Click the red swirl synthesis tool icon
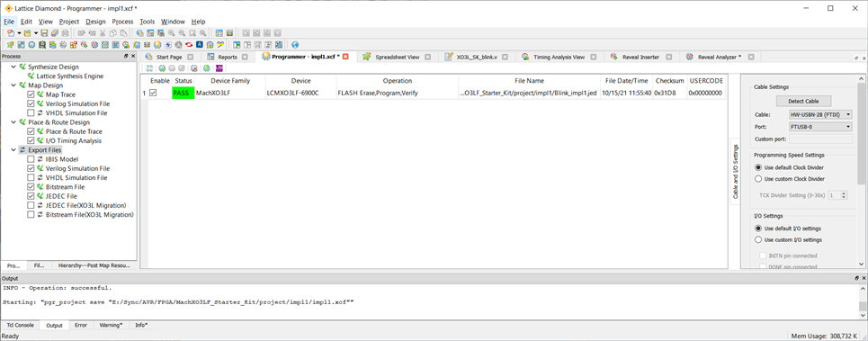 point(189,45)
